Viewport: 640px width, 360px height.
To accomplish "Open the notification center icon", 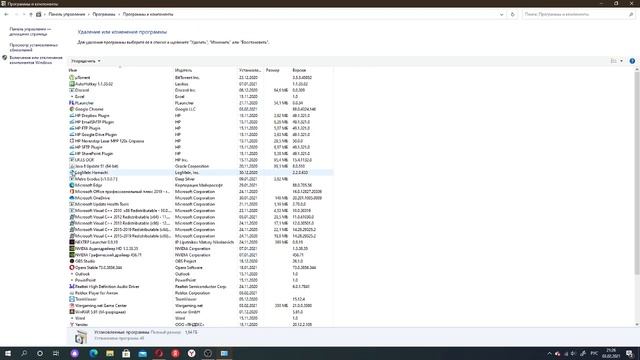I will (630, 353).
